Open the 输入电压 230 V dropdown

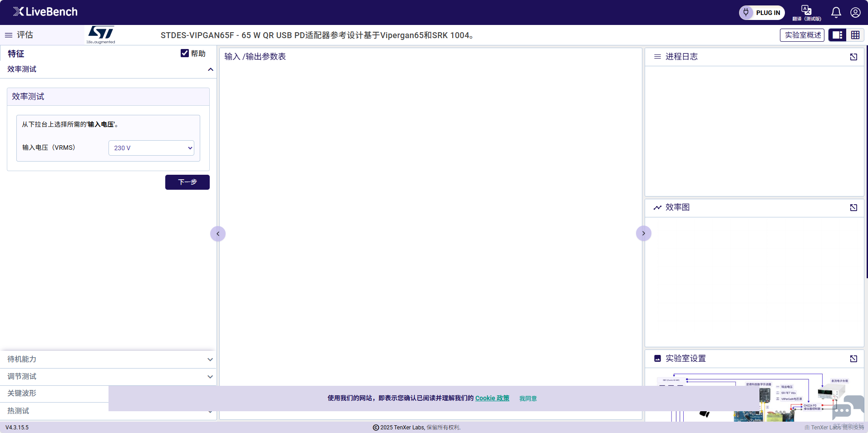(x=151, y=148)
